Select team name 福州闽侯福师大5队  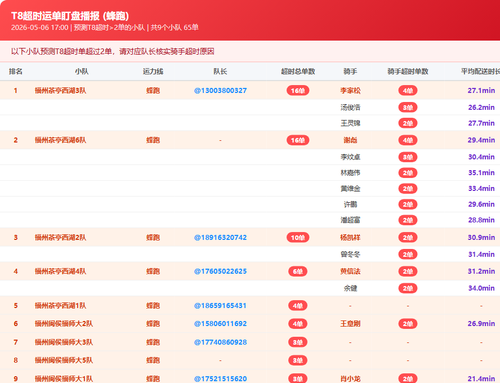(x=64, y=360)
